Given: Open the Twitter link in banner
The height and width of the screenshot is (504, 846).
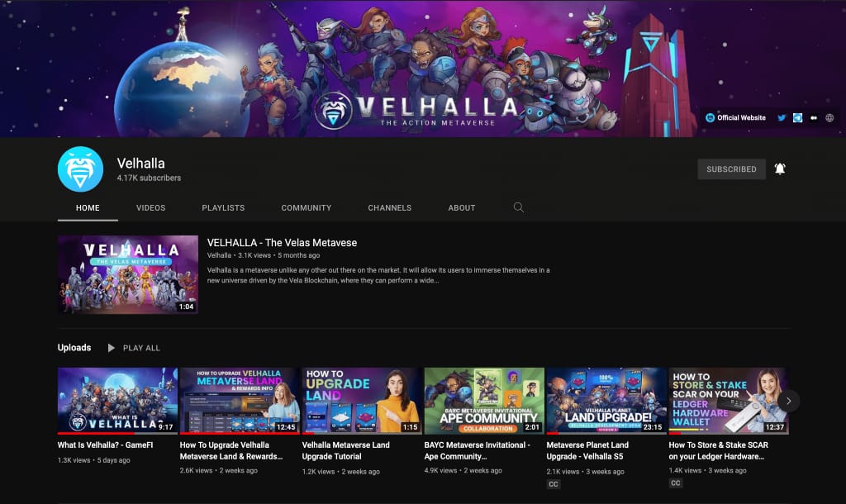Looking at the screenshot, I should [x=782, y=117].
